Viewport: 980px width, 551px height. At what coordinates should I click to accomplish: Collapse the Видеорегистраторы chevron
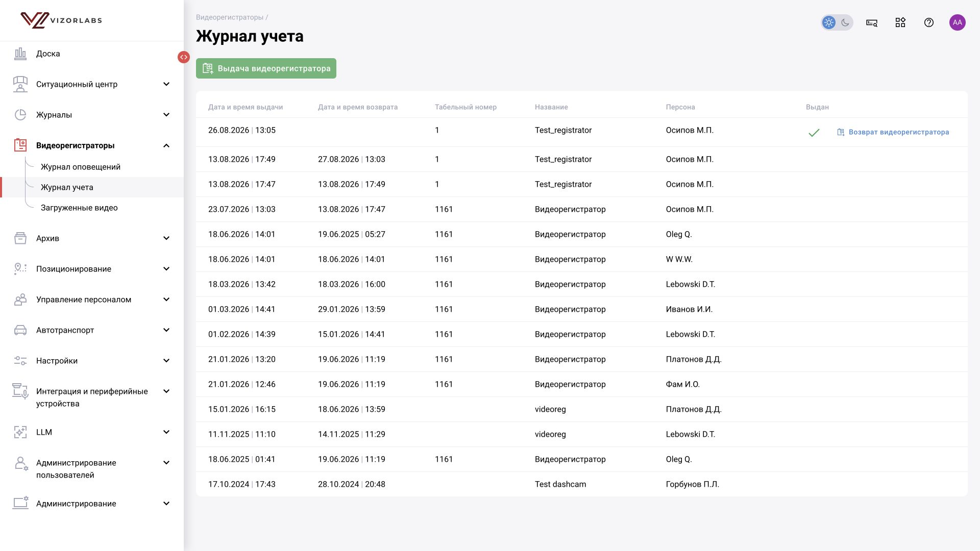166,145
